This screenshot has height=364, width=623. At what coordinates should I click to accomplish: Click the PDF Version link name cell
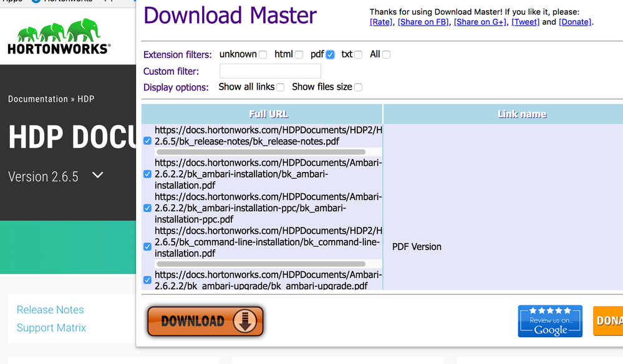coord(417,247)
